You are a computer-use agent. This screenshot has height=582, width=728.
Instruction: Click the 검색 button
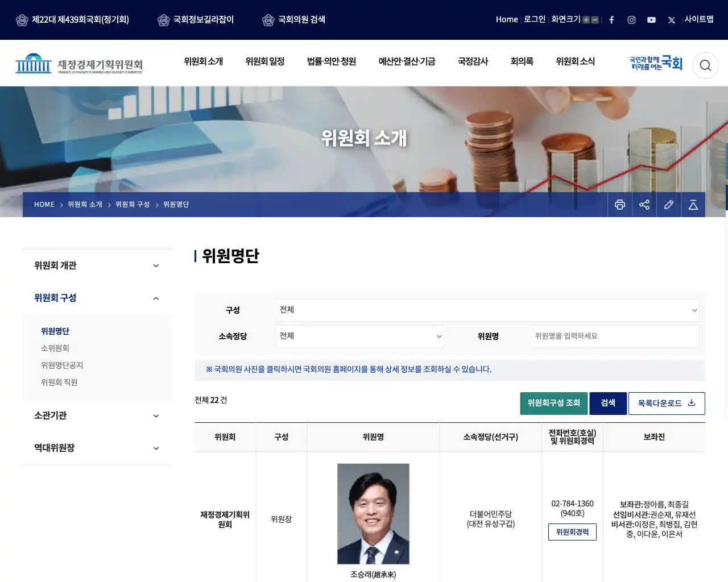pos(608,404)
